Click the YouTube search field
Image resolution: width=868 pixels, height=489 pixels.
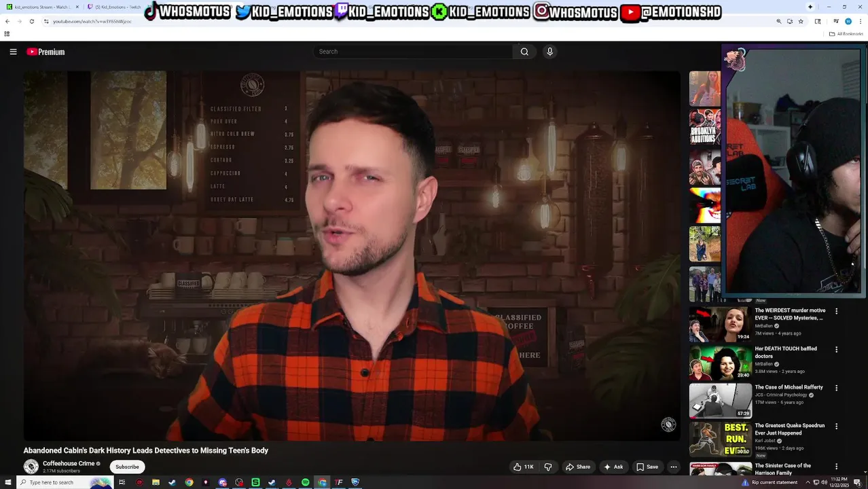(413, 52)
